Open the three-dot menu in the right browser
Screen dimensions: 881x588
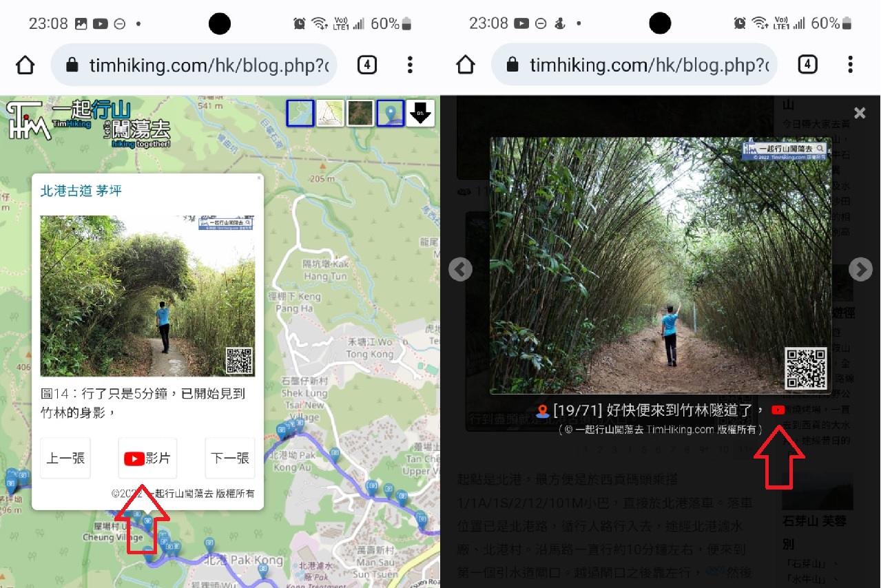click(x=850, y=65)
